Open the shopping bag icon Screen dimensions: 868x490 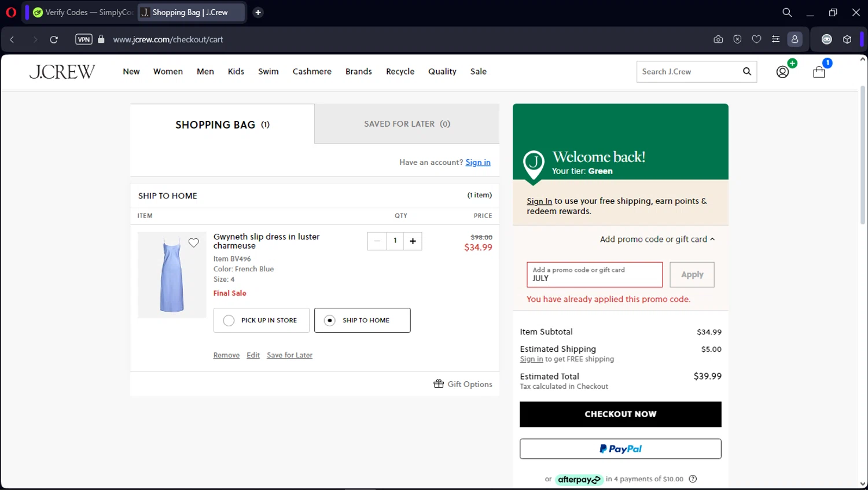pos(819,72)
